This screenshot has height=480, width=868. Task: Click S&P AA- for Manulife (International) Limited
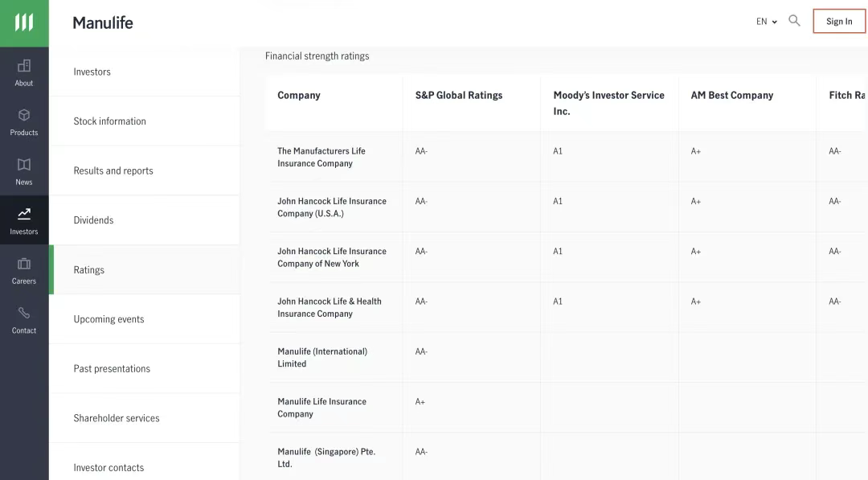[421, 351]
